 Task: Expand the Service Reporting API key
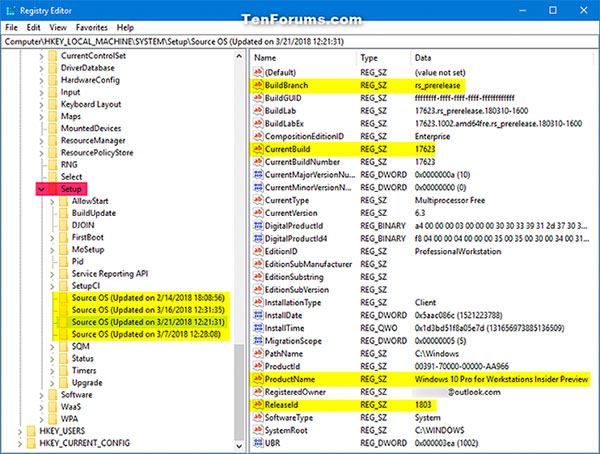click(52, 274)
